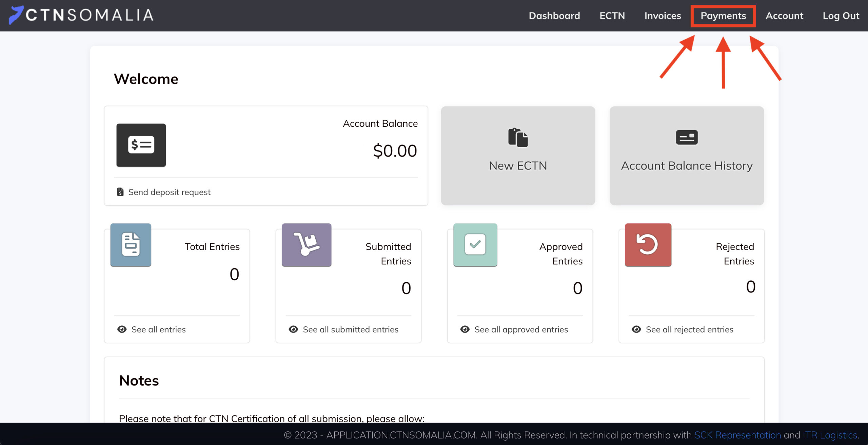This screenshot has height=445, width=868.
Task: Open the New ECTN tile
Action: [x=518, y=156]
